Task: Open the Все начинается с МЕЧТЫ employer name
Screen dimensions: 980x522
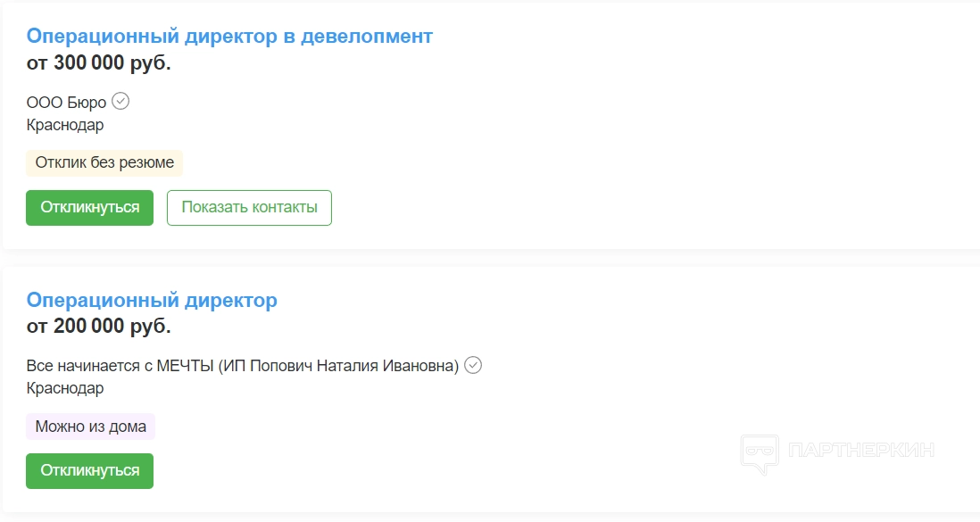Action: coord(242,366)
